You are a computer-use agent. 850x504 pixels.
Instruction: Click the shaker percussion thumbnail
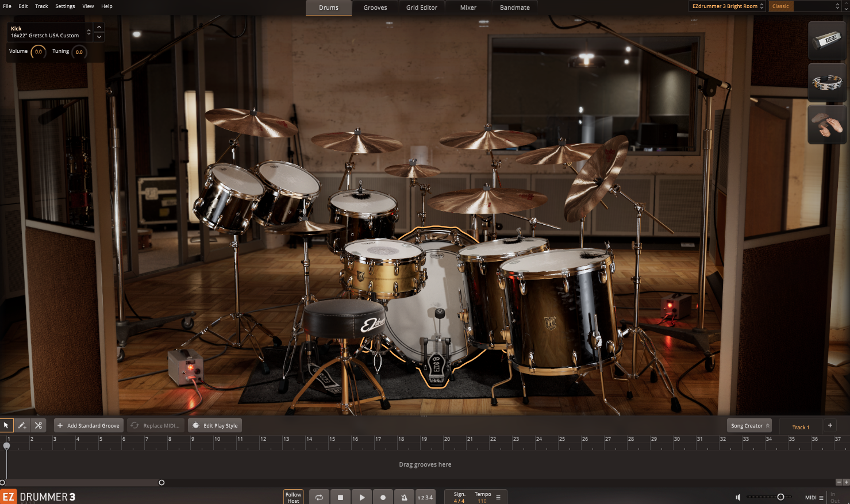827,40
